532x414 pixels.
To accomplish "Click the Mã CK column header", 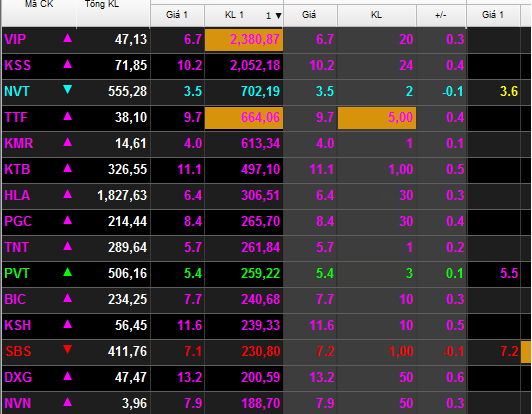I will click(x=39, y=4).
